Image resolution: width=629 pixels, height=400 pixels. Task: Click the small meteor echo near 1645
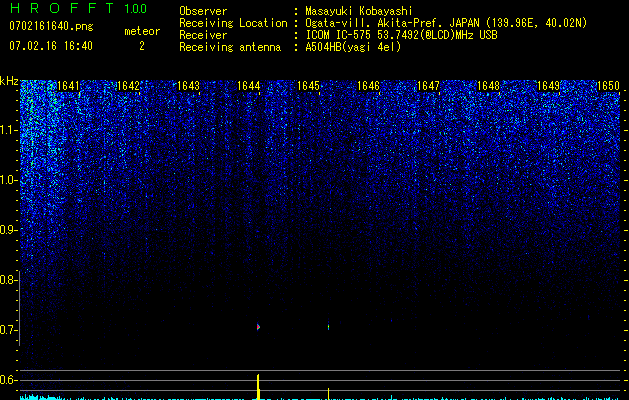point(329,327)
